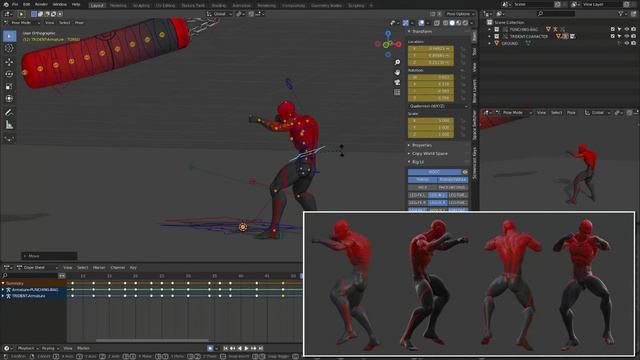Select material preview shading mode
Image resolution: width=640 pixels, height=360 pixels.
tap(459, 23)
